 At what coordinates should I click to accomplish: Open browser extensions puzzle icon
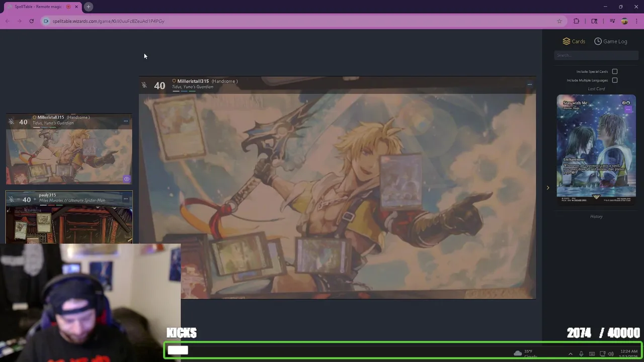click(x=576, y=21)
